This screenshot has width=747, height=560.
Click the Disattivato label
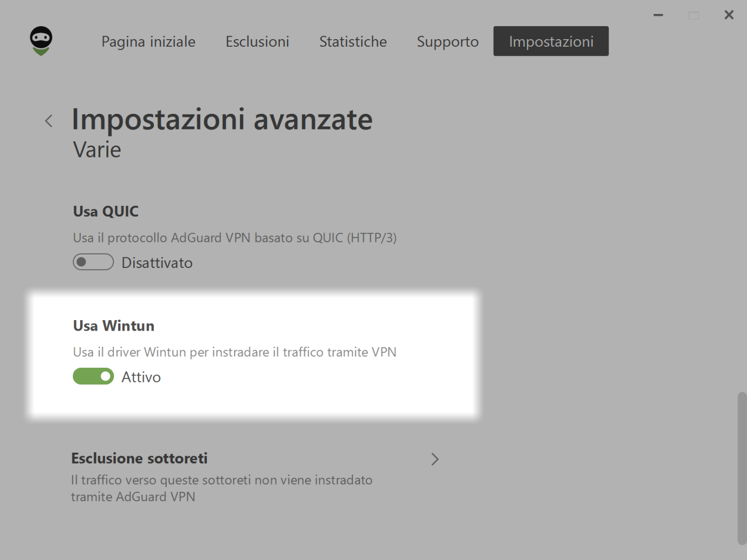(x=157, y=262)
